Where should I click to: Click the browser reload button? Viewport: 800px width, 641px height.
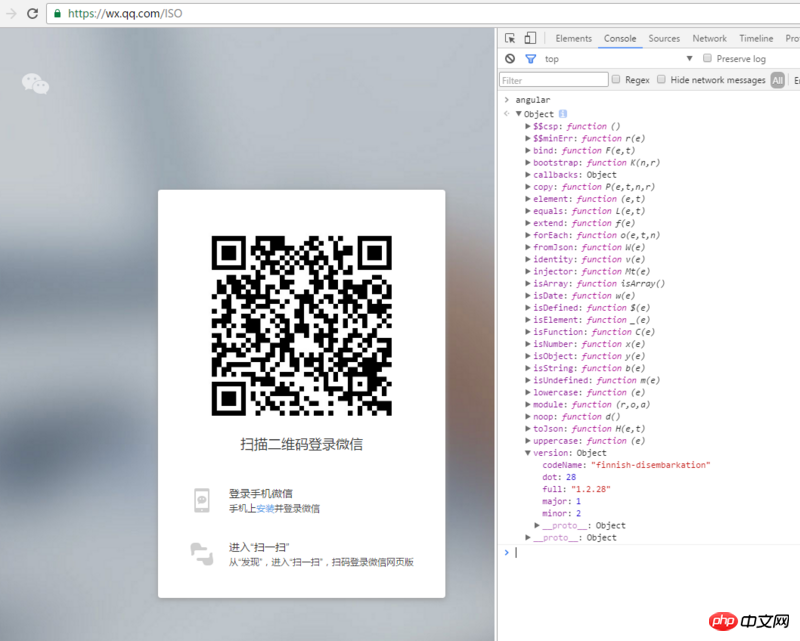point(32,14)
